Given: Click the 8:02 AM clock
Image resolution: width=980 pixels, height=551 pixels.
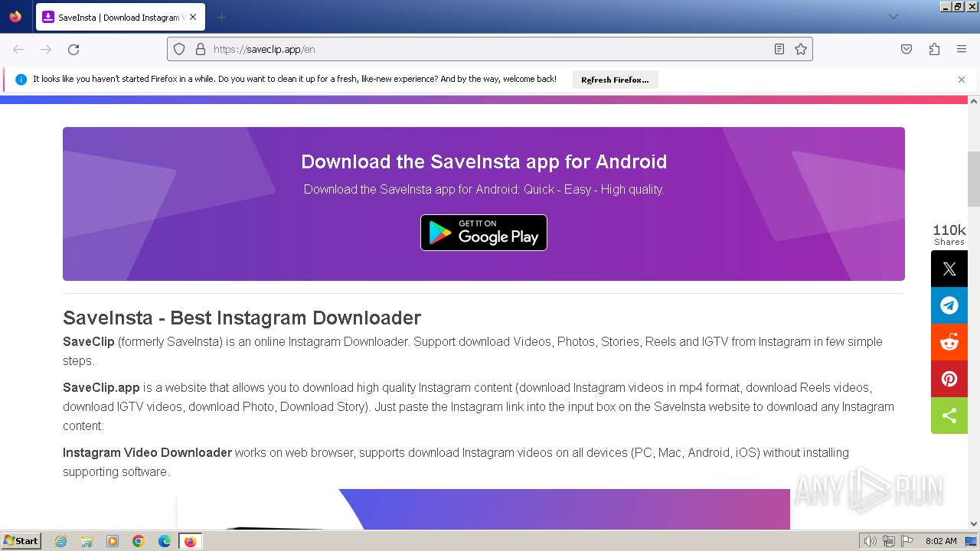Looking at the screenshot, I should [941, 541].
